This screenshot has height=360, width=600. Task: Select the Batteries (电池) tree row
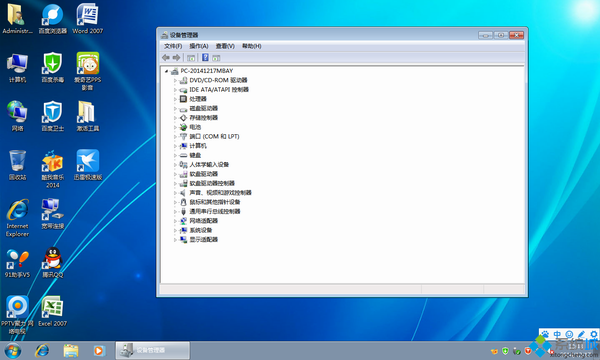[x=195, y=127]
